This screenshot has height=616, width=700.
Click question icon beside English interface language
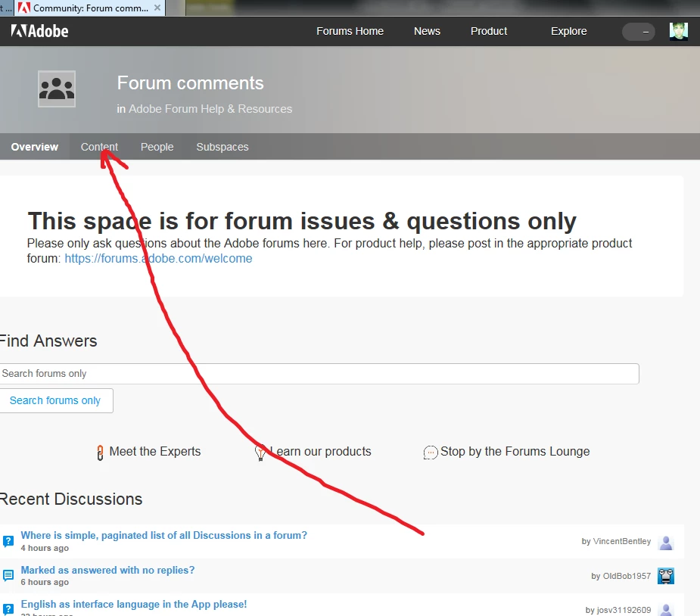[x=8, y=610]
